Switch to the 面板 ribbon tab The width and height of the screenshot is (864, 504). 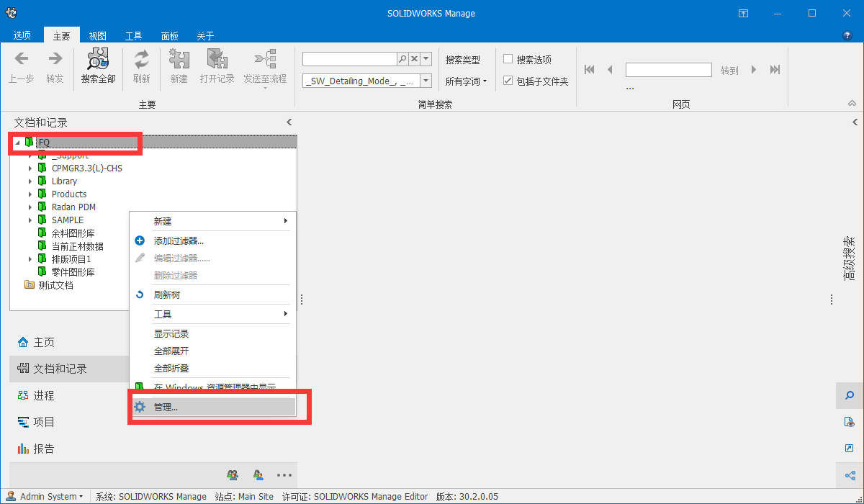[170, 35]
